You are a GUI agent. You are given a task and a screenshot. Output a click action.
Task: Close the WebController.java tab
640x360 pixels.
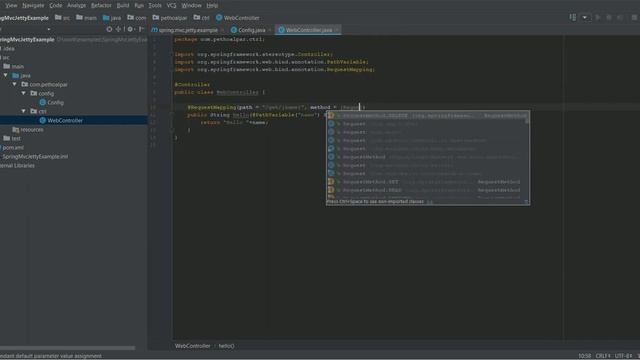pyautogui.click(x=337, y=30)
